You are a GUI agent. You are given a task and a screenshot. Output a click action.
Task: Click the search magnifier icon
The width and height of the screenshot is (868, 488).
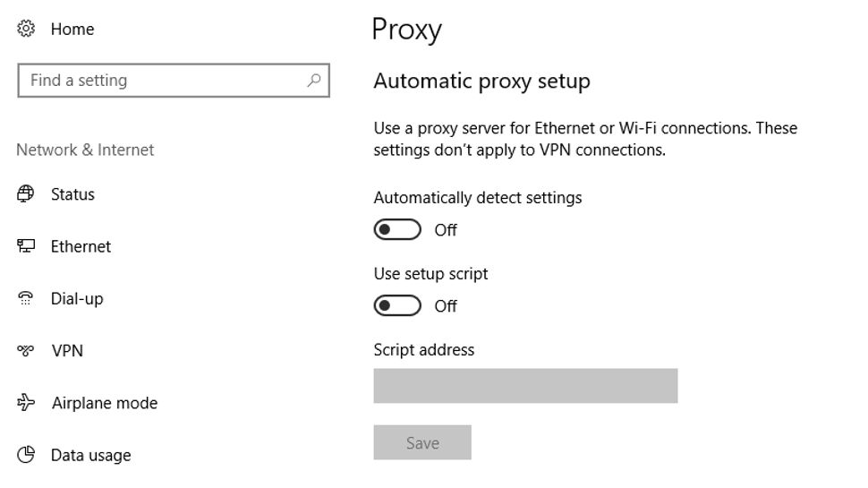[x=314, y=81]
